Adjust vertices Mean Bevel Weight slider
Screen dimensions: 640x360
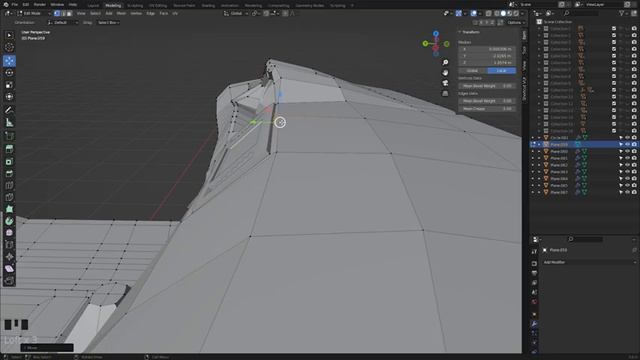pos(487,86)
